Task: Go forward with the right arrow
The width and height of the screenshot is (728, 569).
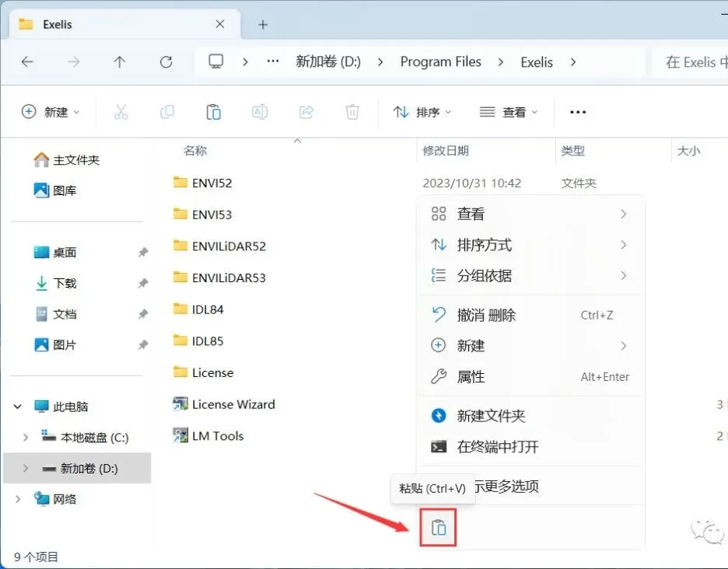Action: point(74,61)
